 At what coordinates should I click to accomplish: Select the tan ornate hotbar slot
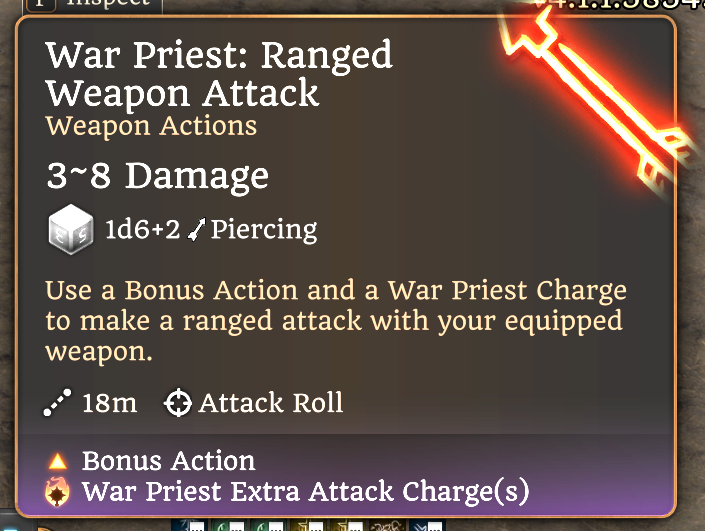tap(386, 525)
